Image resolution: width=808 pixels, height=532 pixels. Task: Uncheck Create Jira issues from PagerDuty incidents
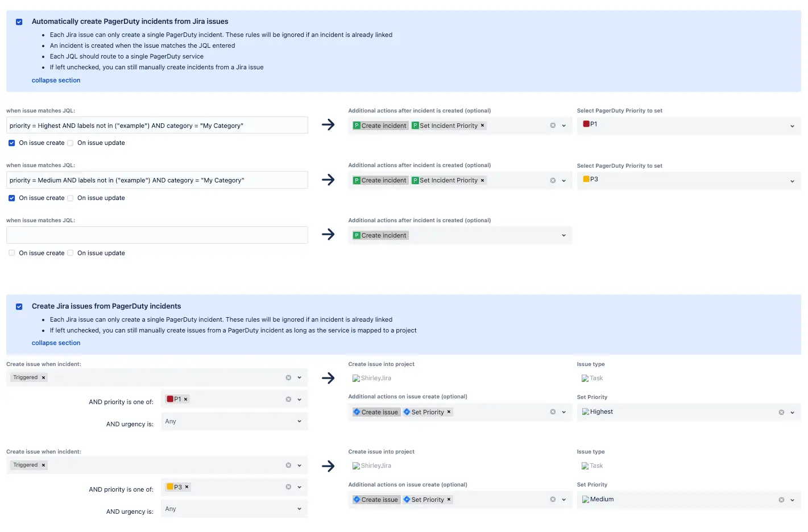point(19,306)
